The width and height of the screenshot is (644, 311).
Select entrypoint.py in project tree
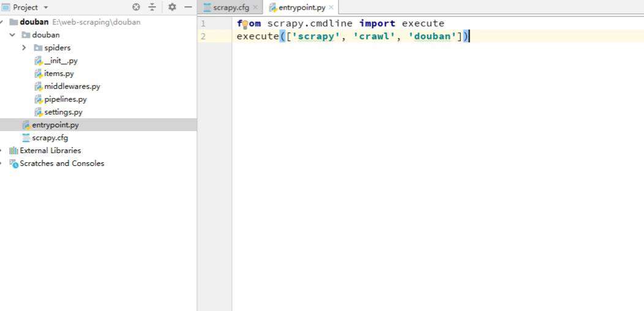point(56,125)
